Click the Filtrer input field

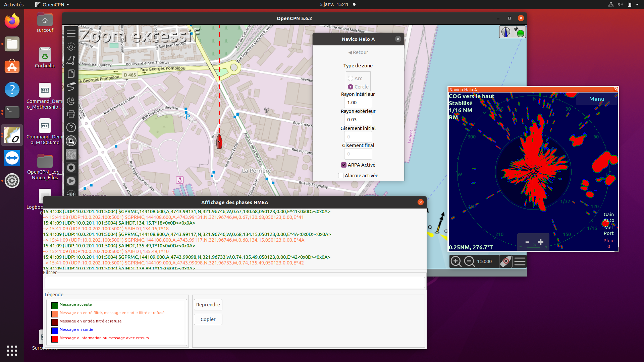234,282
